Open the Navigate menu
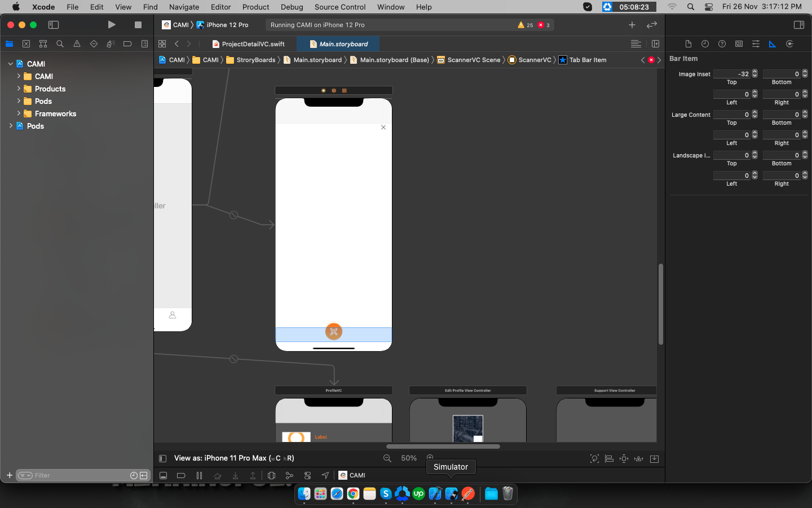This screenshot has width=812, height=508. click(x=184, y=7)
